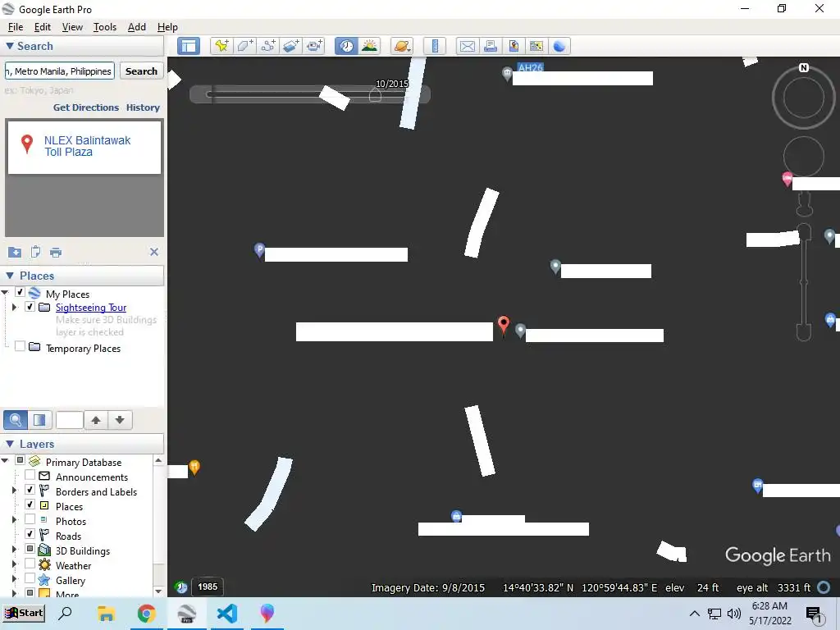Uncheck the Places layer checkbox
840x630 pixels.
pyautogui.click(x=30, y=504)
